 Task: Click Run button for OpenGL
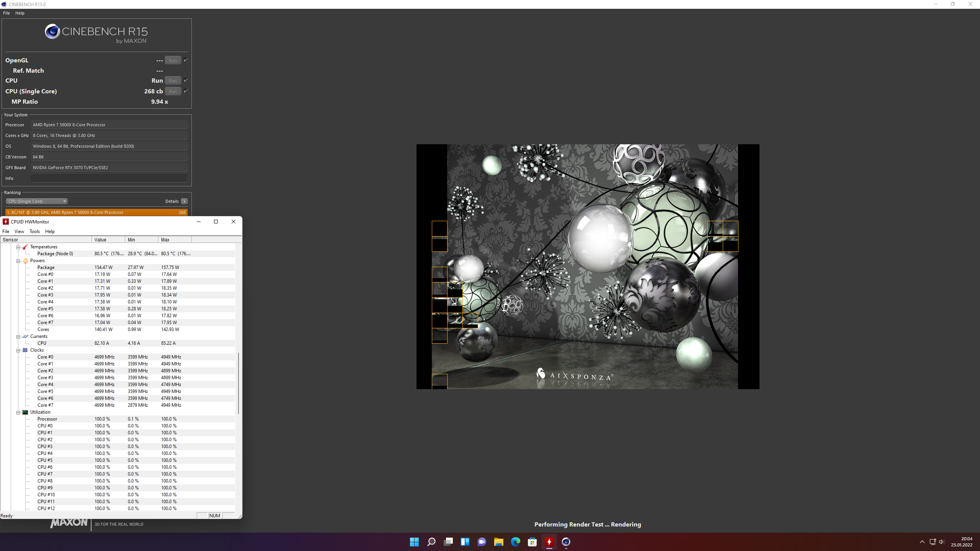coord(173,60)
